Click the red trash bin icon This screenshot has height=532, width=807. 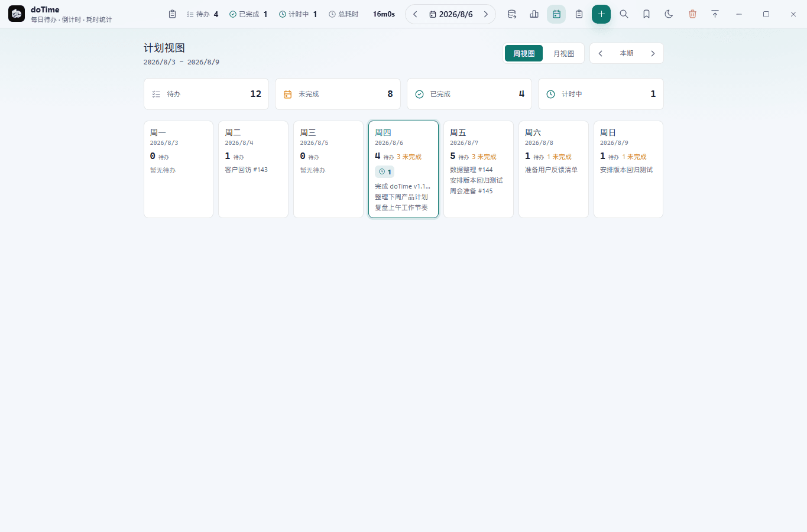click(x=692, y=14)
